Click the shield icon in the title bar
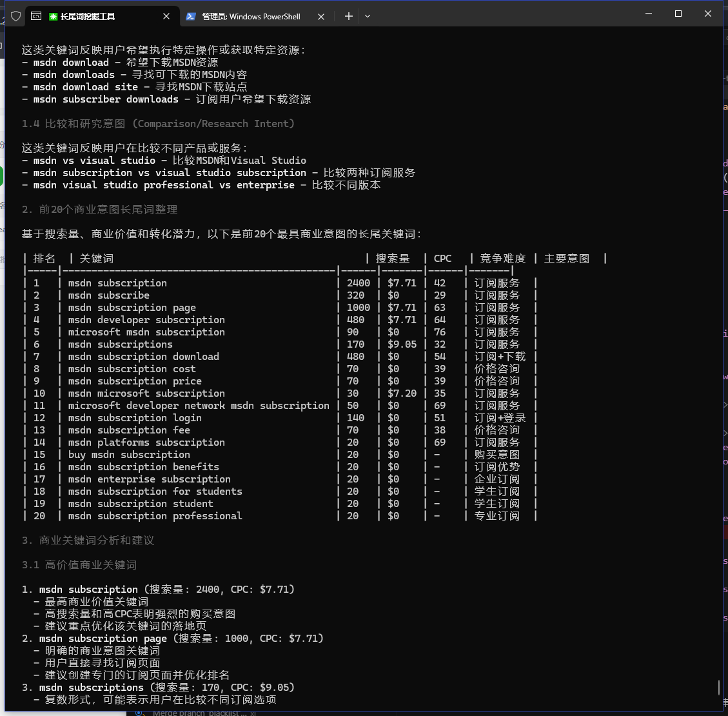Viewport: 728px width, 716px height. click(15, 16)
